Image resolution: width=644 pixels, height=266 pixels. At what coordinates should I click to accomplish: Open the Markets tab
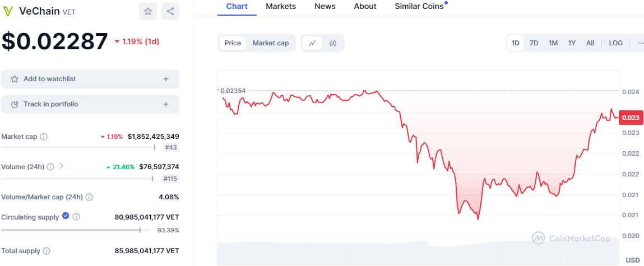280,6
